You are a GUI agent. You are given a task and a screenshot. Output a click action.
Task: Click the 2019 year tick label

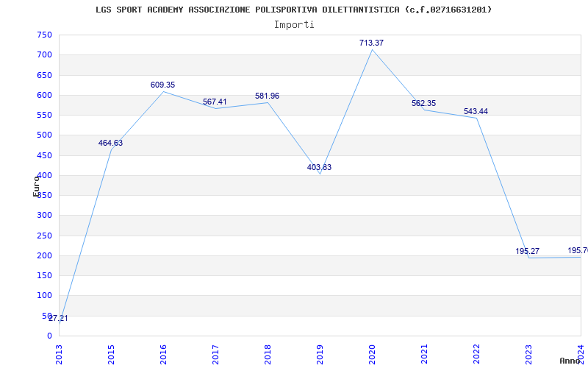tap(320, 354)
